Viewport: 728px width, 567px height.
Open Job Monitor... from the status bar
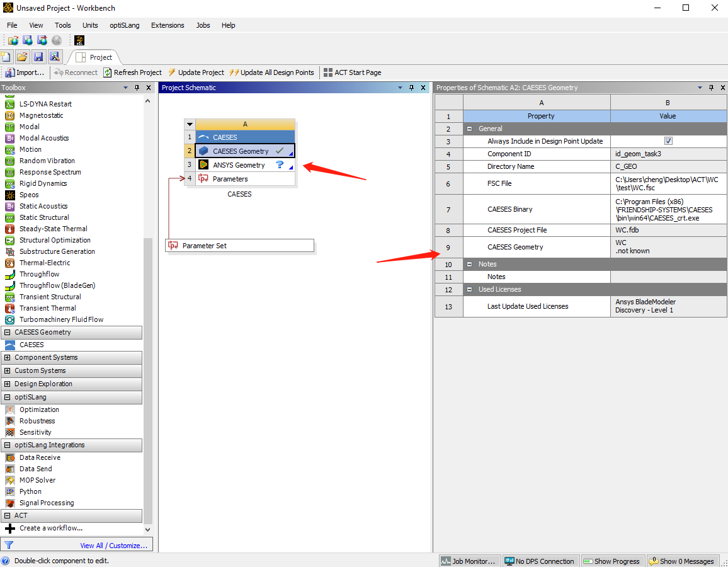coord(470,561)
